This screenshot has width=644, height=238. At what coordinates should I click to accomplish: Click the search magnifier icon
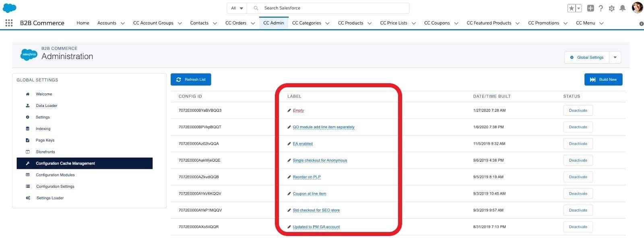click(x=256, y=8)
